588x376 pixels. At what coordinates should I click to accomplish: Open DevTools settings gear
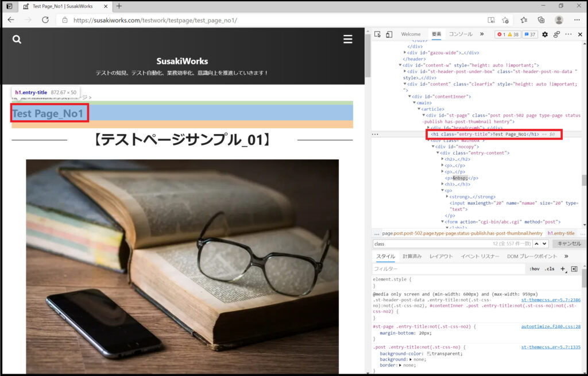coord(545,34)
